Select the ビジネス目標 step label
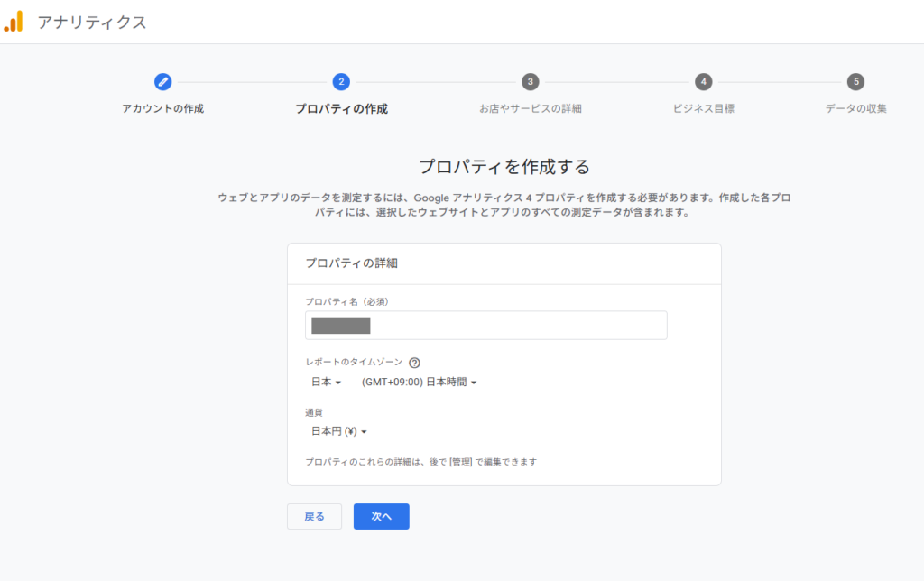Screen dimensions: 924x581 point(704,108)
